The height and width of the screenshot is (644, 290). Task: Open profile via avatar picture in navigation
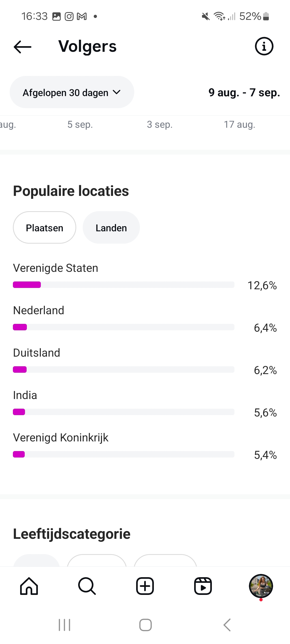pos(261,586)
